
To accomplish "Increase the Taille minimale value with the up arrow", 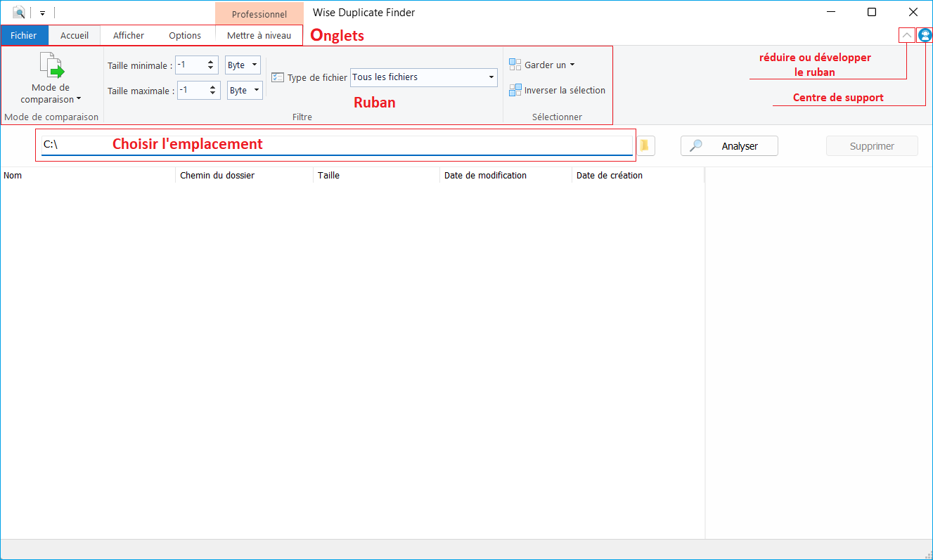I will point(210,62).
